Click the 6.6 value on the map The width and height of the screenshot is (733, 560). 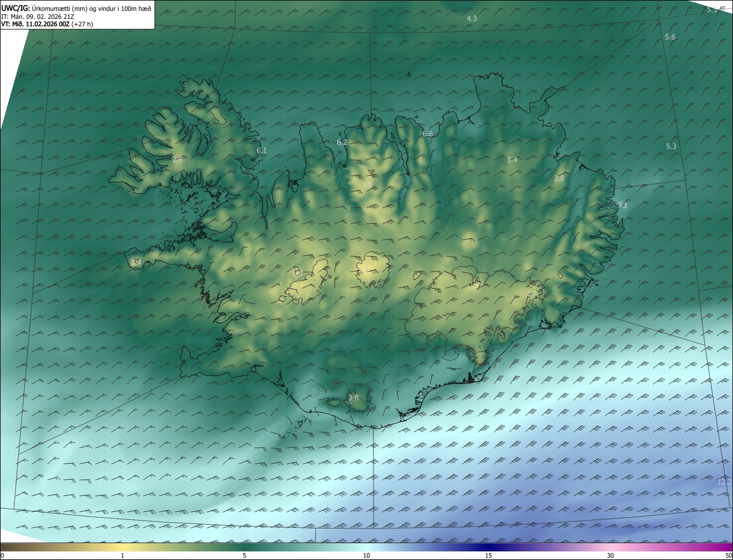coord(428,134)
